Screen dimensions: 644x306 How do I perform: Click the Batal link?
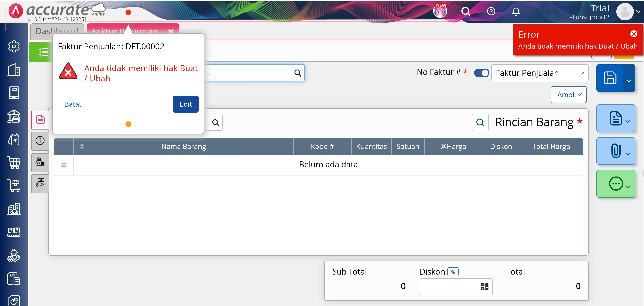tap(73, 104)
